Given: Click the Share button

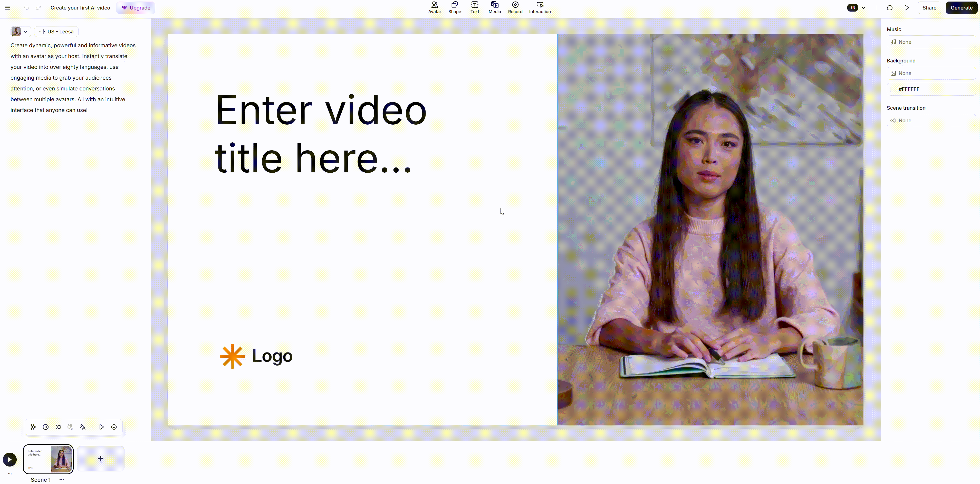Looking at the screenshot, I should point(929,8).
